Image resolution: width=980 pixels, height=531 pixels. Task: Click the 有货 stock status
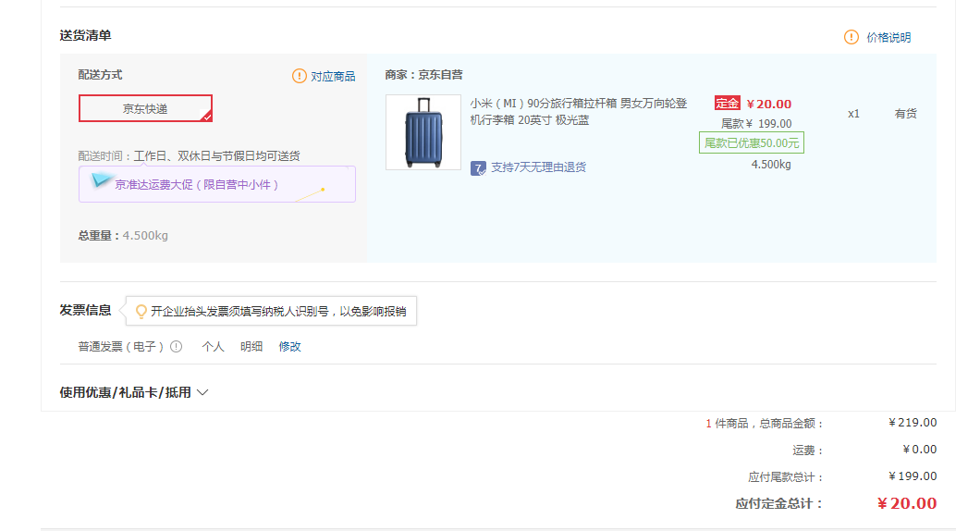(x=906, y=114)
